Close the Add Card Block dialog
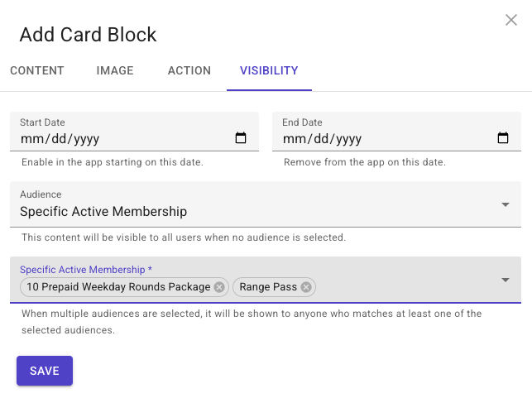Image resolution: width=532 pixels, height=398 pixels. tap(511, 20)
